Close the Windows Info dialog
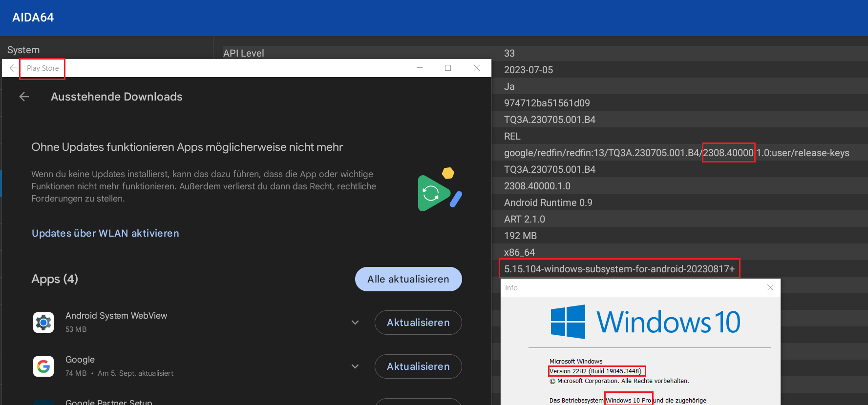 770,287
